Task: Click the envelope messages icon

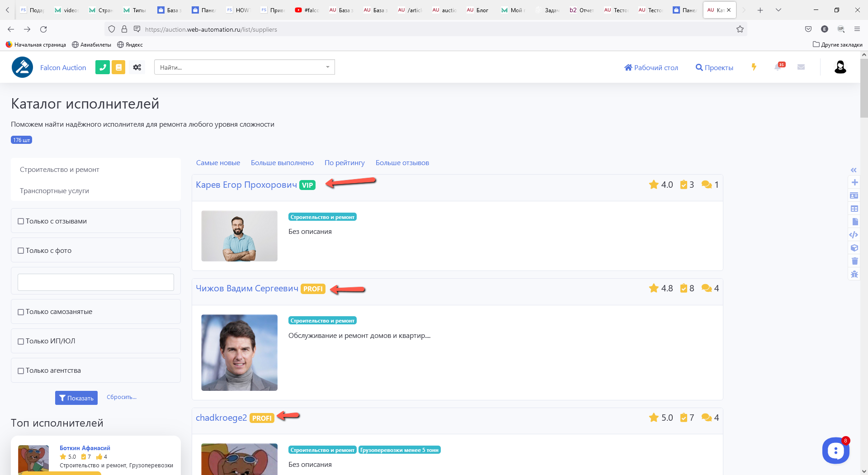Action: coord(801,67)
